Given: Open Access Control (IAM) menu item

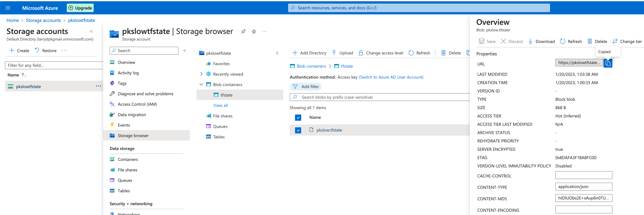Looking at the screenshot, I should (x=137, y=104).
